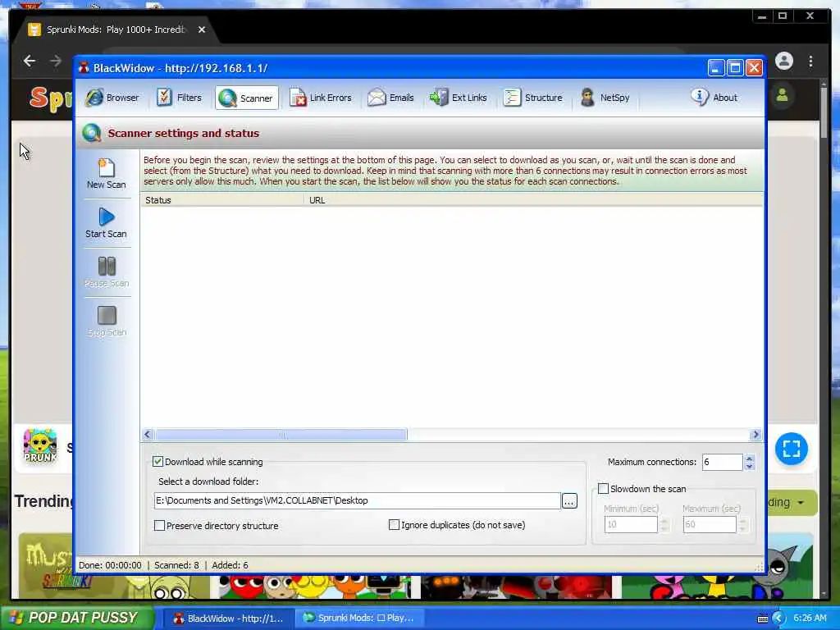The height and width of the screenshot is (630, 840).
Task: Click the 6:26 AM clock
Action: point(810,618)
